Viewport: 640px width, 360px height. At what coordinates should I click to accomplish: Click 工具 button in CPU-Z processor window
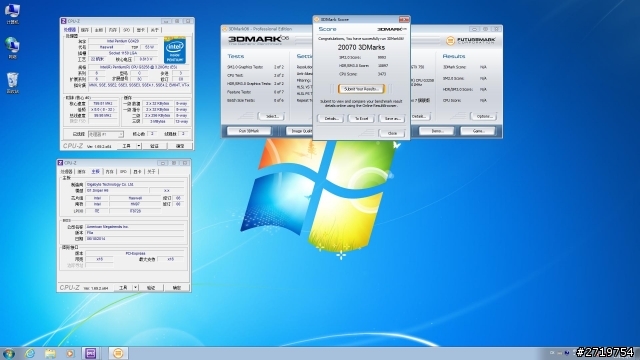point(127,146)
